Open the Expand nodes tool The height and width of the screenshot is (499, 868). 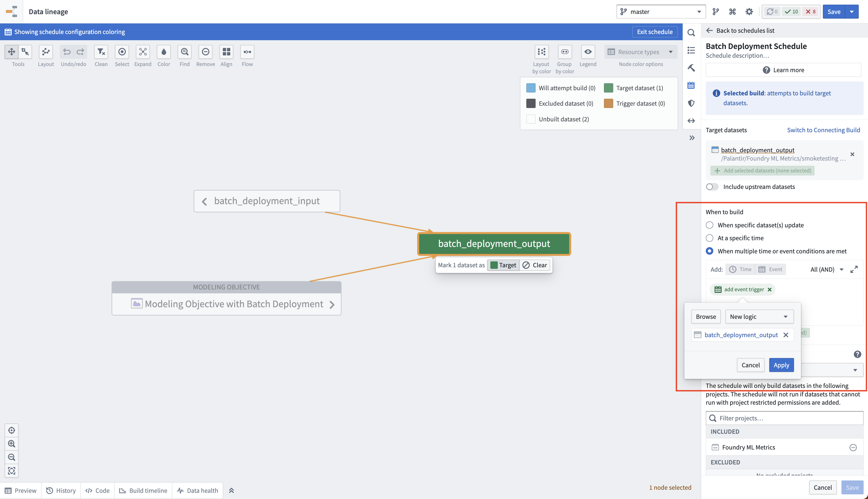[143, 52]
